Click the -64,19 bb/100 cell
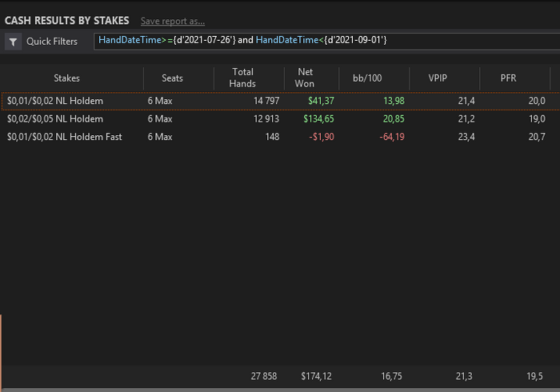Screen dimensions: 560x392 (x=392, y=137)
